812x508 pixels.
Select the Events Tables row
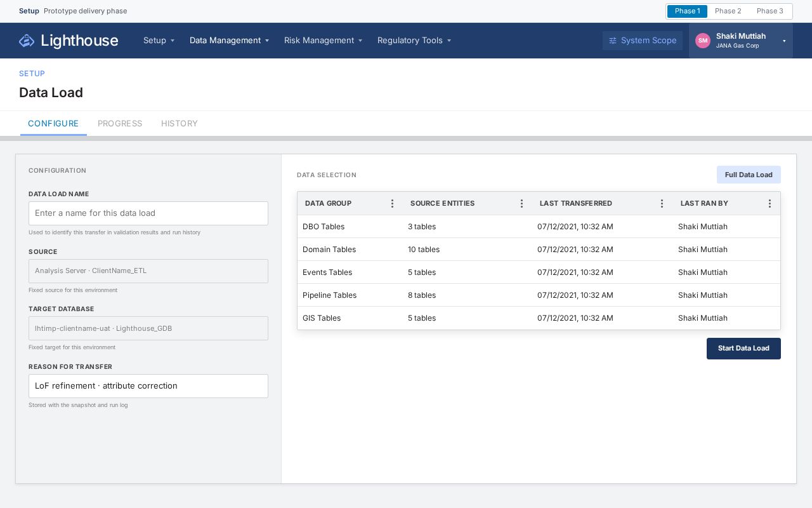coord(539,272)
